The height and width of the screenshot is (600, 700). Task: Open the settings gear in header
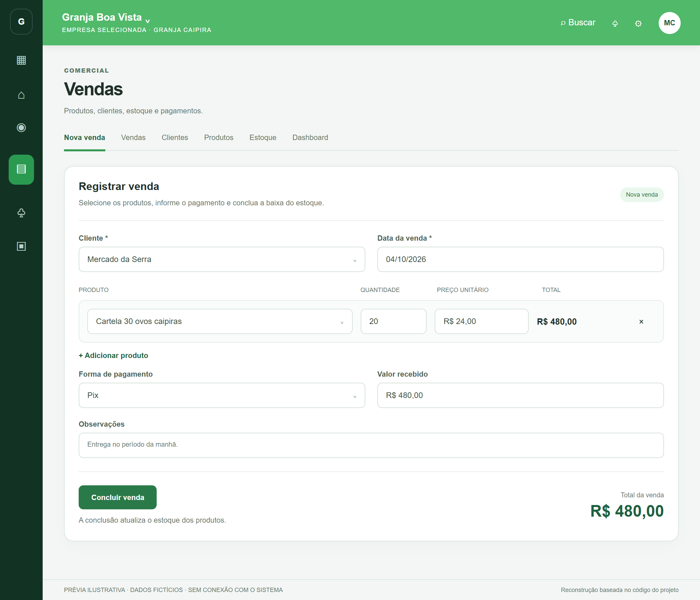(638, 23)
